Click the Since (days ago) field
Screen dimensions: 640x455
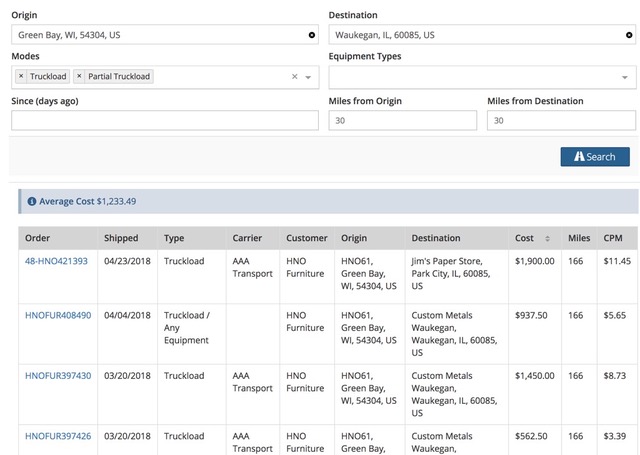coord(165,120)
